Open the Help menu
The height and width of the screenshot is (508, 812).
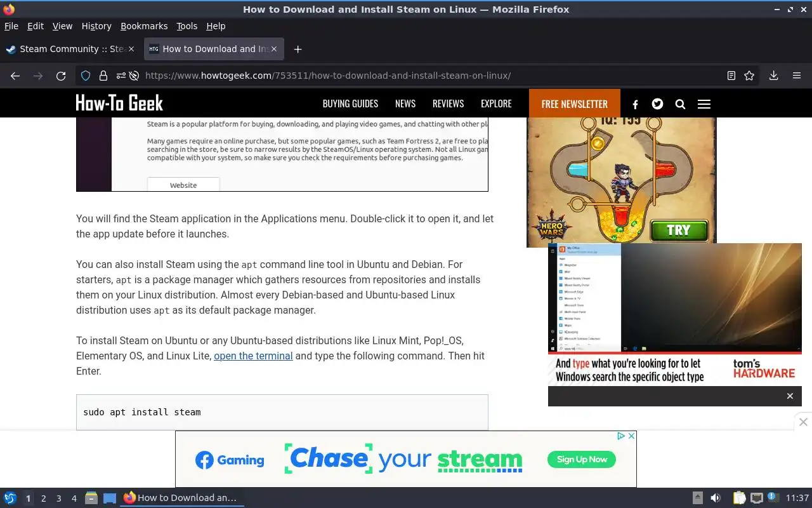click(x=216, y=26)
